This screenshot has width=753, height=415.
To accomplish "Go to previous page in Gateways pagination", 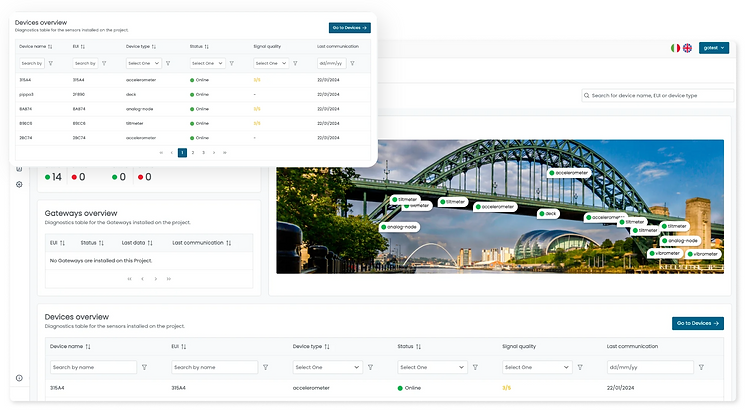I will click(143, 279).
